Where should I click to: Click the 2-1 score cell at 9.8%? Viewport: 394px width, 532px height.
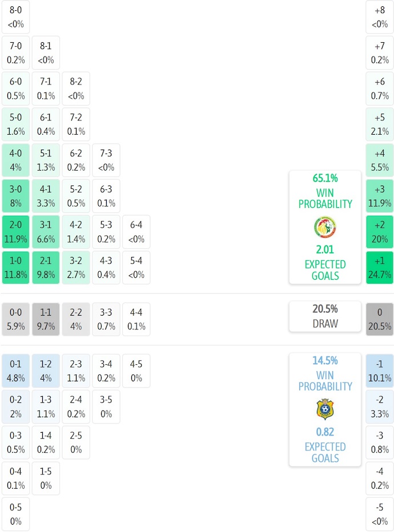pyautogui.click(x=46, y=268)
